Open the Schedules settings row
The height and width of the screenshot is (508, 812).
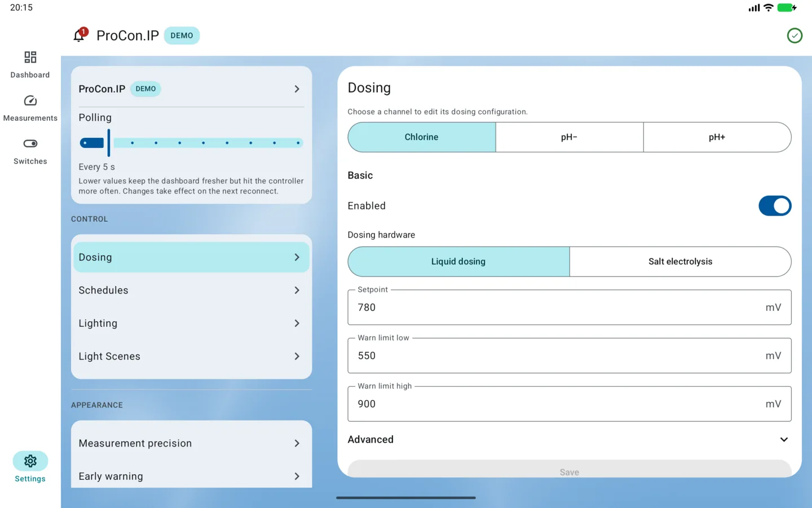tap(191, 290)
